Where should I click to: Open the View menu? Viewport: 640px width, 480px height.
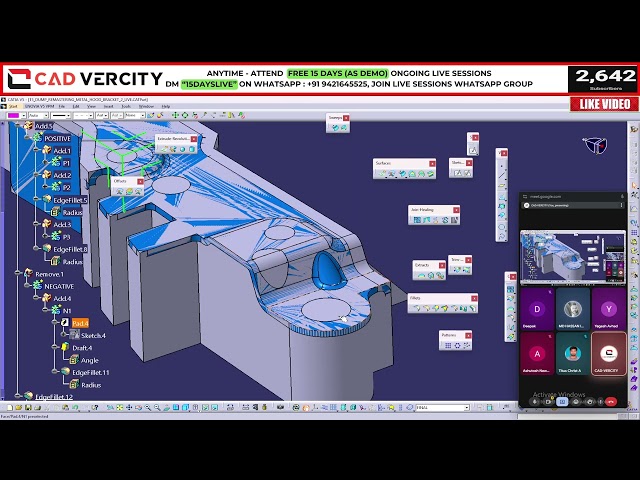(x=91, y=107)
